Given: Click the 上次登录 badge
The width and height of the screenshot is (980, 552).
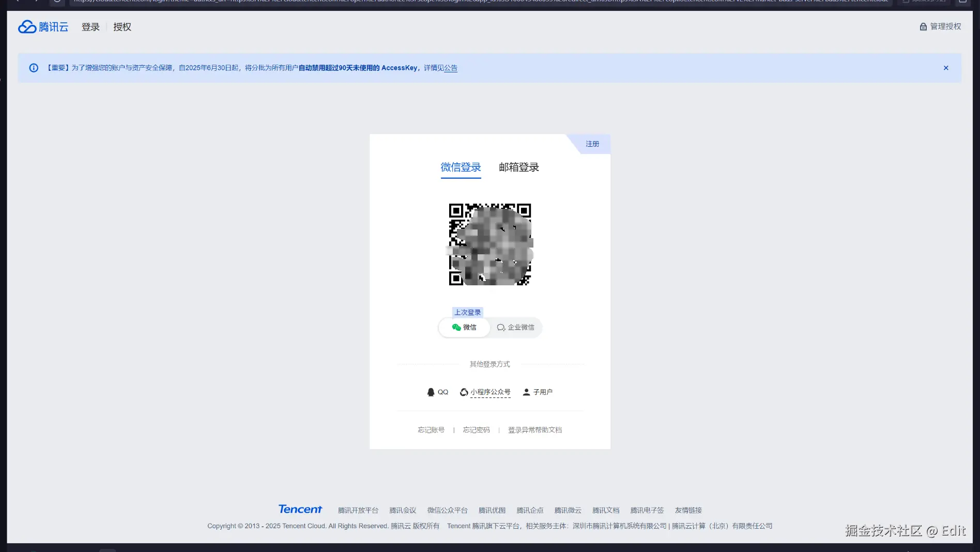Looking at the screenshot, I should click(x=468, y=312).
